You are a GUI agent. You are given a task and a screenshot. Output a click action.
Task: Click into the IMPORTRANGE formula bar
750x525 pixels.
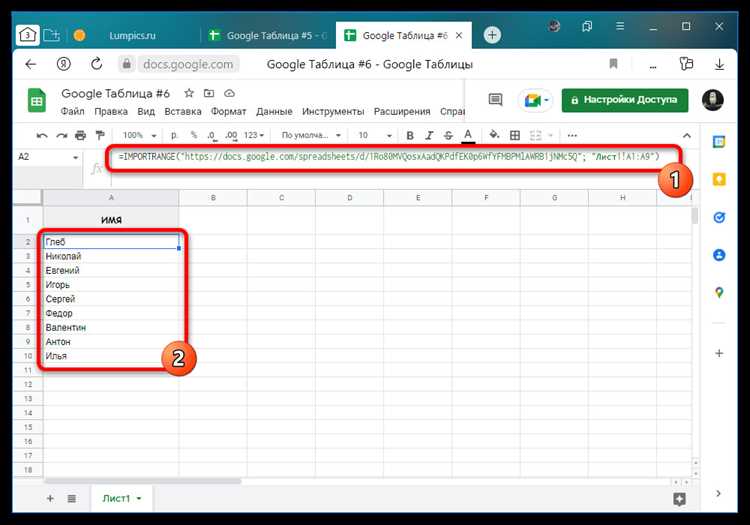[x=389, y=156]
